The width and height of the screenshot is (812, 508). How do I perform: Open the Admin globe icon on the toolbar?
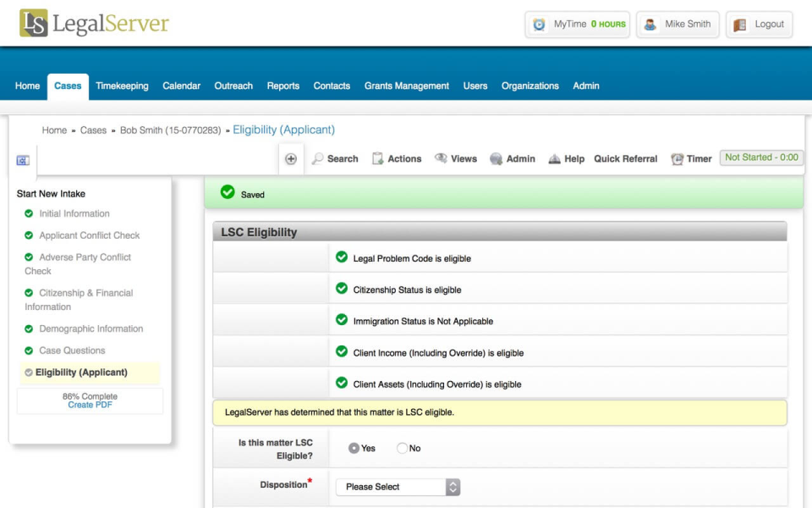coord(496,158)
